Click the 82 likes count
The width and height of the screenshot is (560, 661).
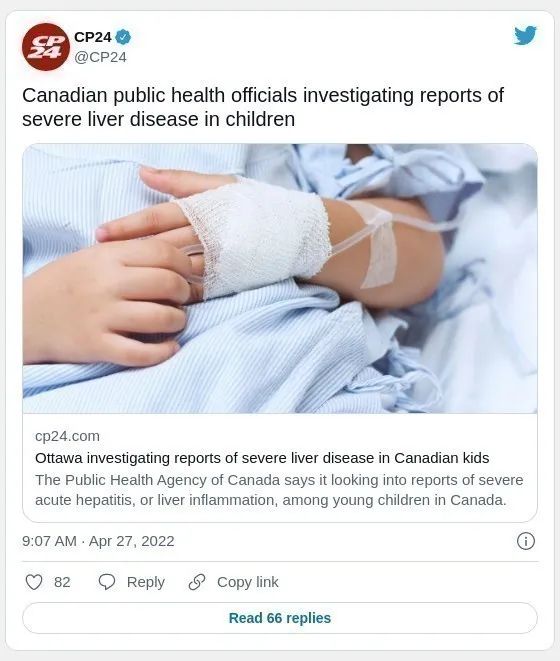62,582
